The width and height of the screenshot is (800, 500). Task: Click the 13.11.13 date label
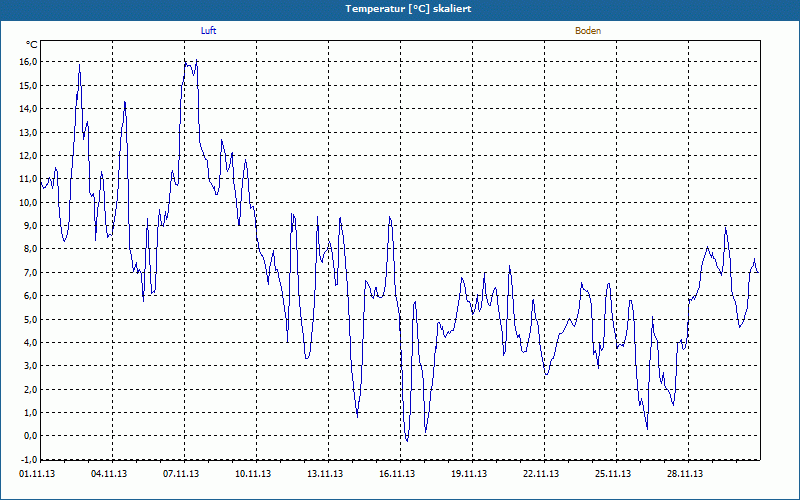[x=325, y=473]
